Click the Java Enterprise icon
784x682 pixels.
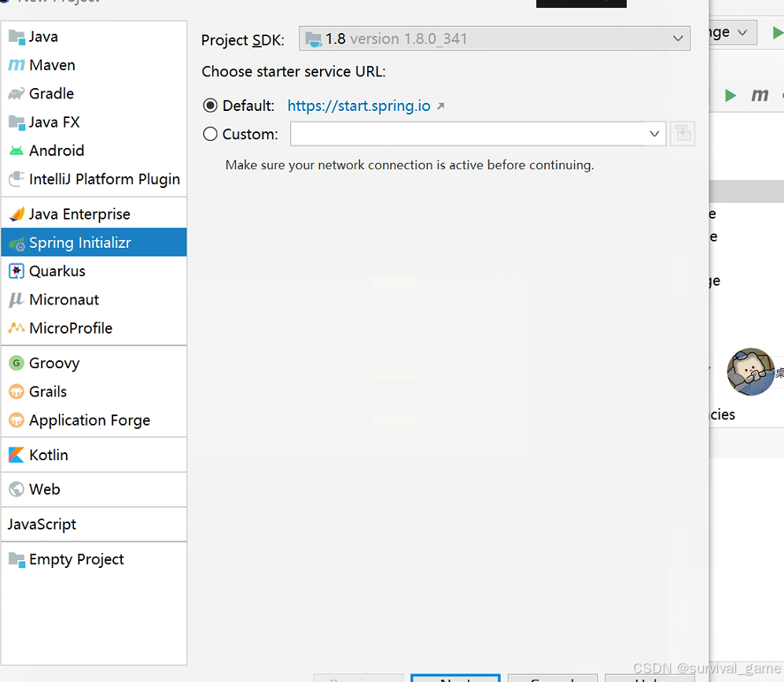point(17,214)
